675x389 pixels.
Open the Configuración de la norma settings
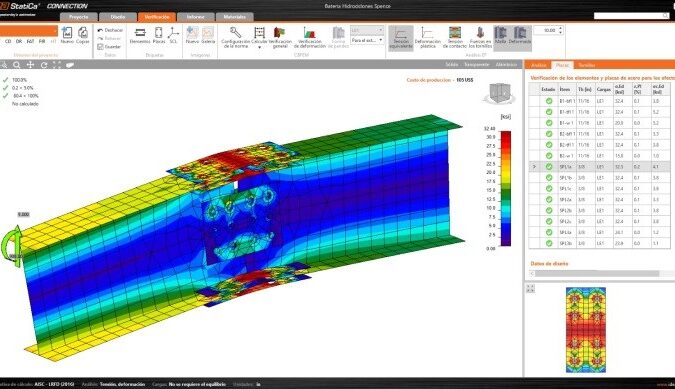[x=235, y=37]
